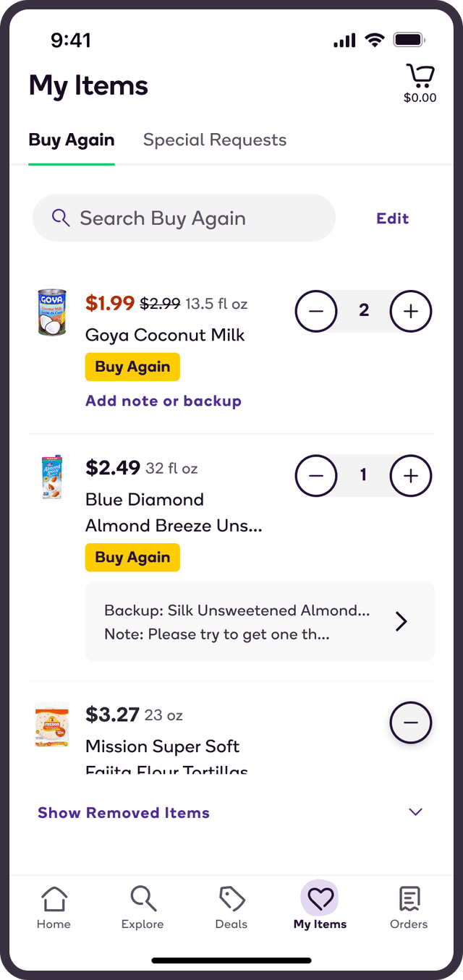463x980 pixels.
Task: Expand the Silk backup note chevron
Action: click(x=401, y=621)
